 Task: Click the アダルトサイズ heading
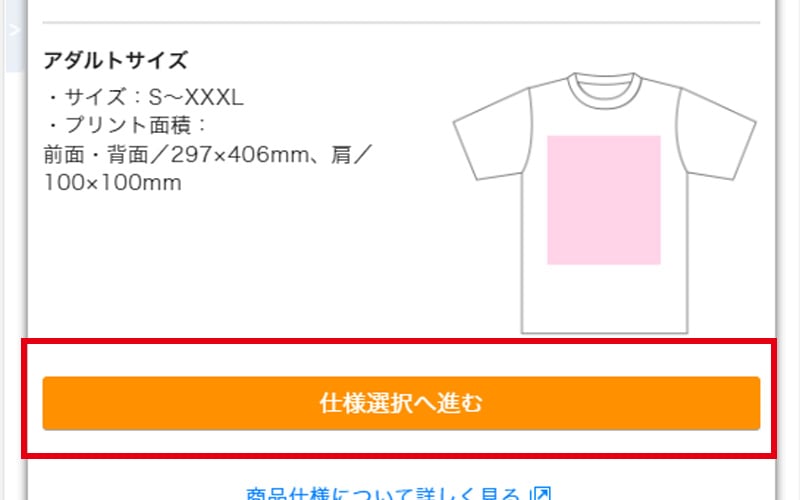point(116,60)
